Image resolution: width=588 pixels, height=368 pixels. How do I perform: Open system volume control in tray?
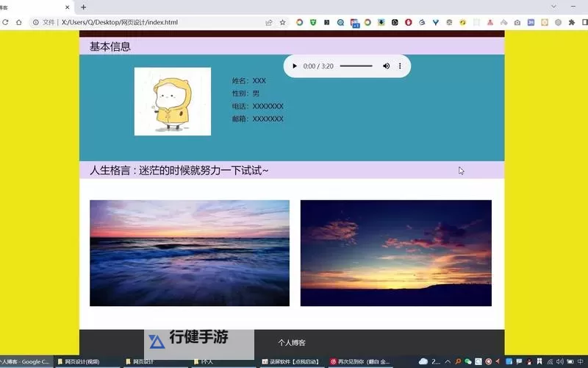[560, 361]
